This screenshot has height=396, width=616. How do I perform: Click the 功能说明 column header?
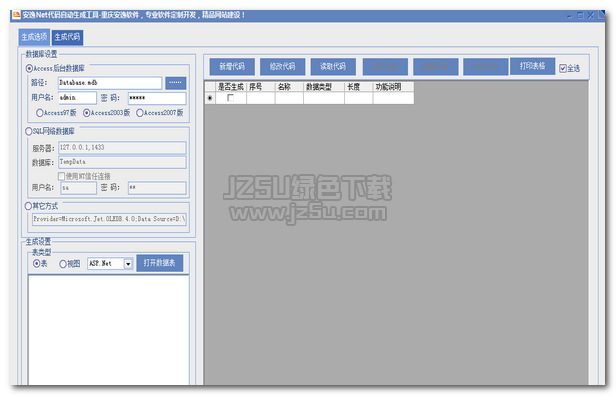(x=393, y=87)
